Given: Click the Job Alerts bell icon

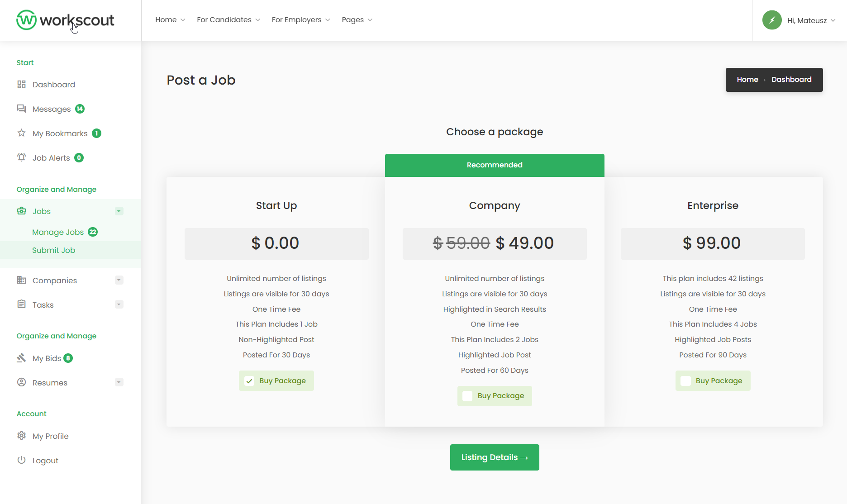Looking at the screenshot, I should [x=21, y=157].
